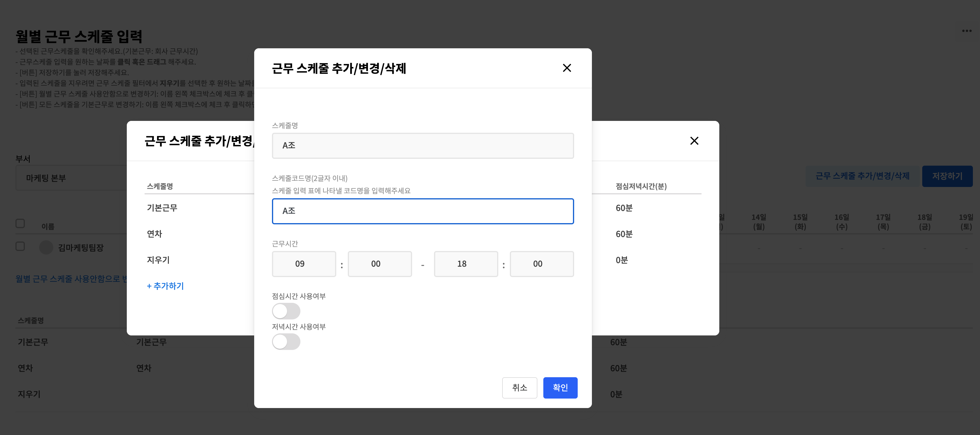
Task: Check the box beside 김마케팅팀장
Action: click(x=20, y=246)
